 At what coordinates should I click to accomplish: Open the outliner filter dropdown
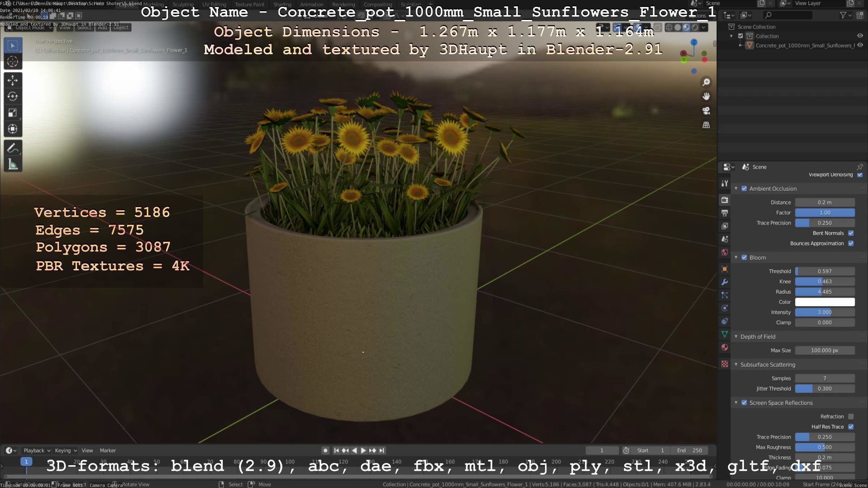point(846,15)
